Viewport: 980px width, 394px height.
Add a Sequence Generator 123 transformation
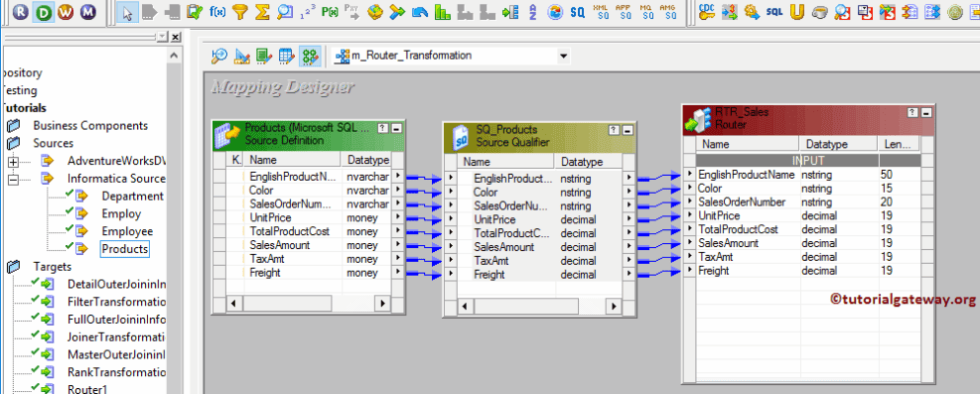(x=307, y=11)
